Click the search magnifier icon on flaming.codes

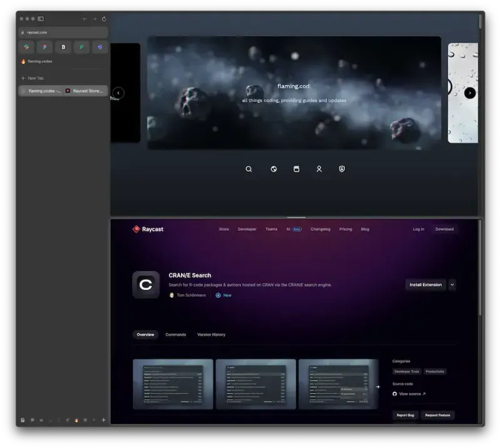[x=249, y=169]
